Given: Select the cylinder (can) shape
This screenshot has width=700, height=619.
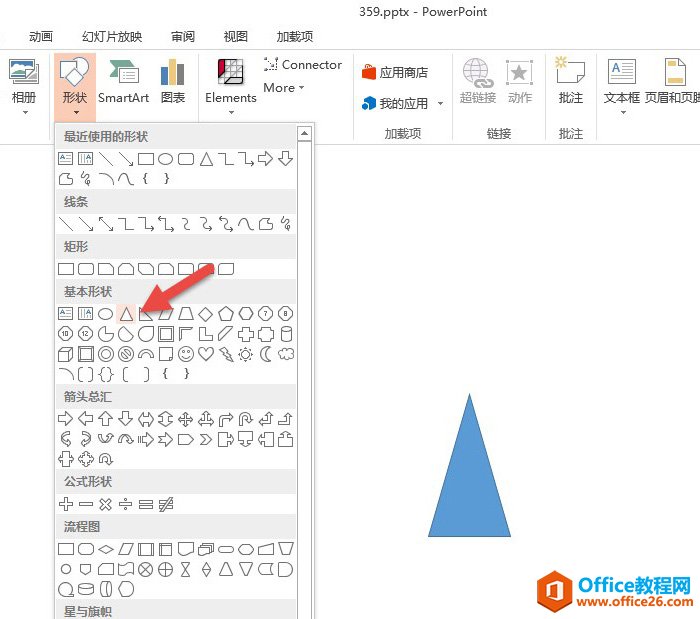Looking at the screenshot, I should coord(286,334).
